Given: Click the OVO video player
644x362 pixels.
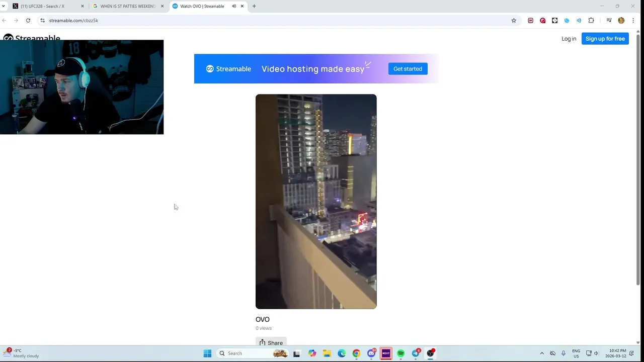Looking at the screenshot, I should click(316, 201).
